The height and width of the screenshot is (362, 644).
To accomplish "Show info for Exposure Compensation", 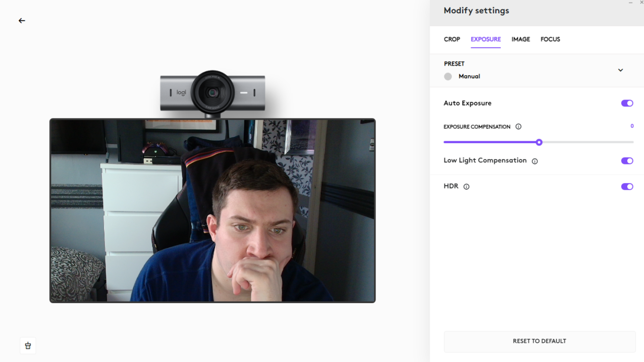I will [x=518, y=127].
